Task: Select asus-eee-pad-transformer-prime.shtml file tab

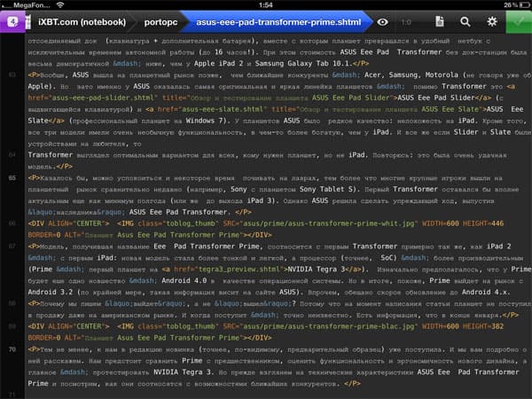Action: tap(278, 22)
